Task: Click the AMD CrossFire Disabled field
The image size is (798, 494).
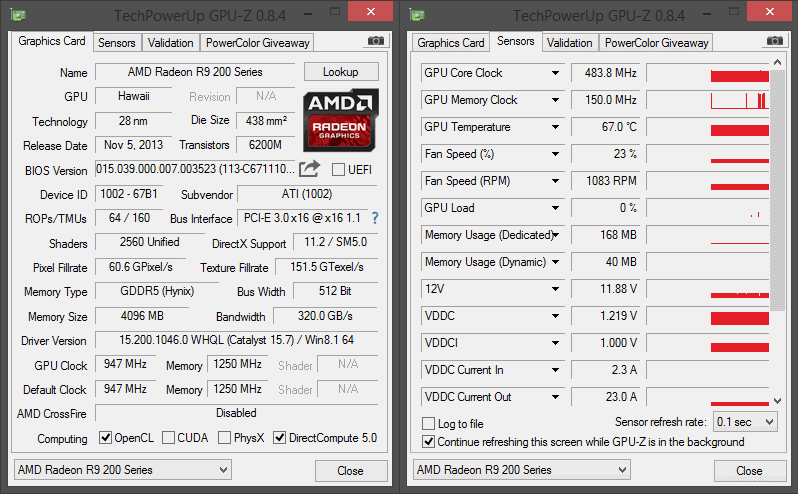Action: pyautogui.click(x=237, y=413)
